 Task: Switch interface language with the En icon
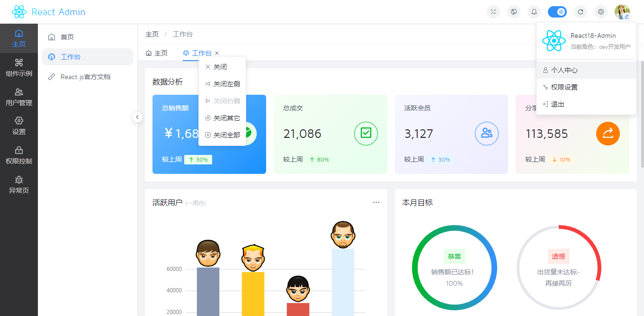click(514, 11)
